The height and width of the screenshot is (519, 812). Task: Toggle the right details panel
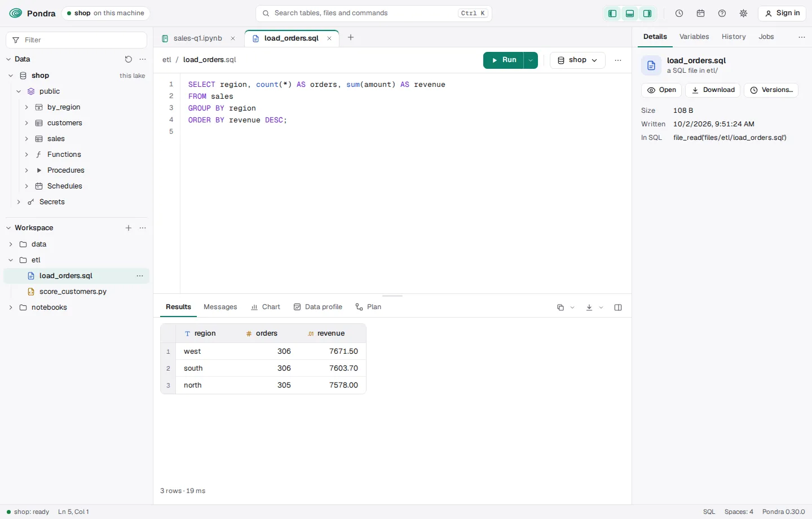pos(647,14)
